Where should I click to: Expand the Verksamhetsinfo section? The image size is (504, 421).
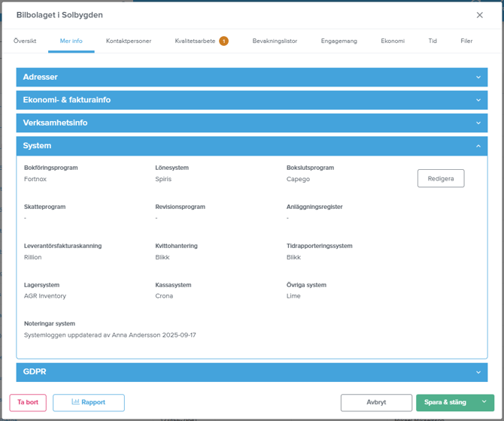point(252,123)
